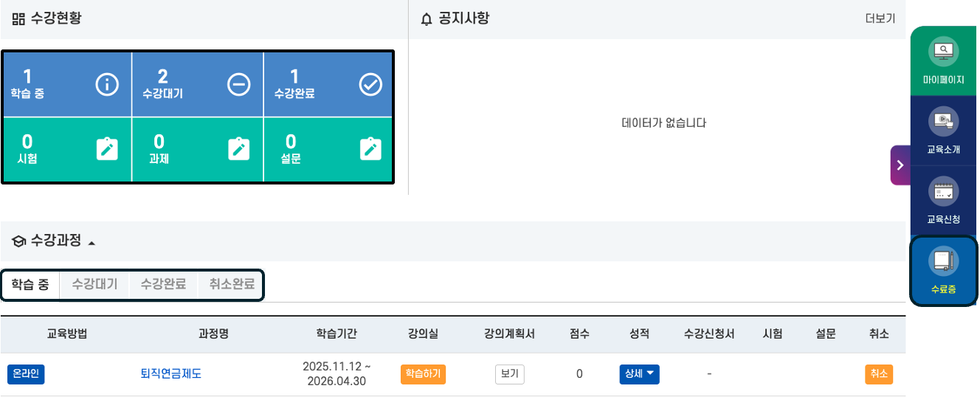The width and height of the screenshot is (980, 397).
Task: Click the 강의계획서 column header
Action: tap(509, 334)
